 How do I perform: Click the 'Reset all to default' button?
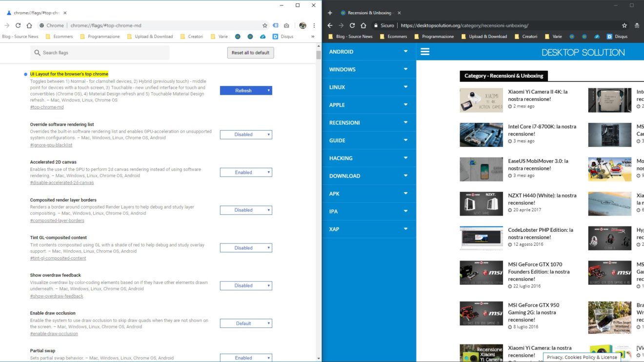click(250, 53)
